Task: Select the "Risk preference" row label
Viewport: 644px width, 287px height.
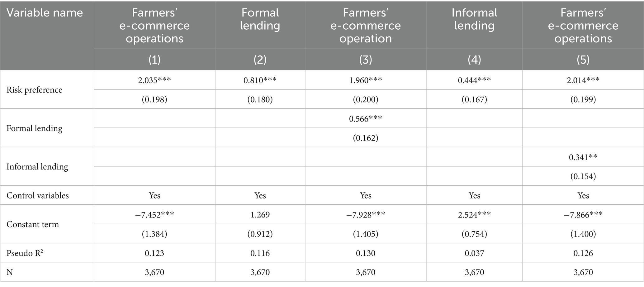Action: pos(34,90)
